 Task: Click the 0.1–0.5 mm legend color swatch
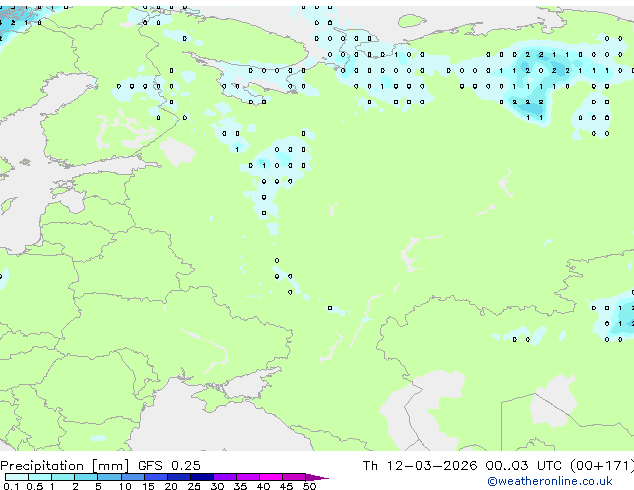(x=17, y=477)
